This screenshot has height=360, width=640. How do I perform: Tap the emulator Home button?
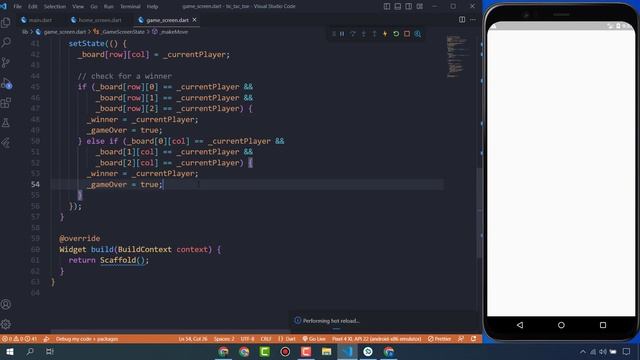[561, 325]
